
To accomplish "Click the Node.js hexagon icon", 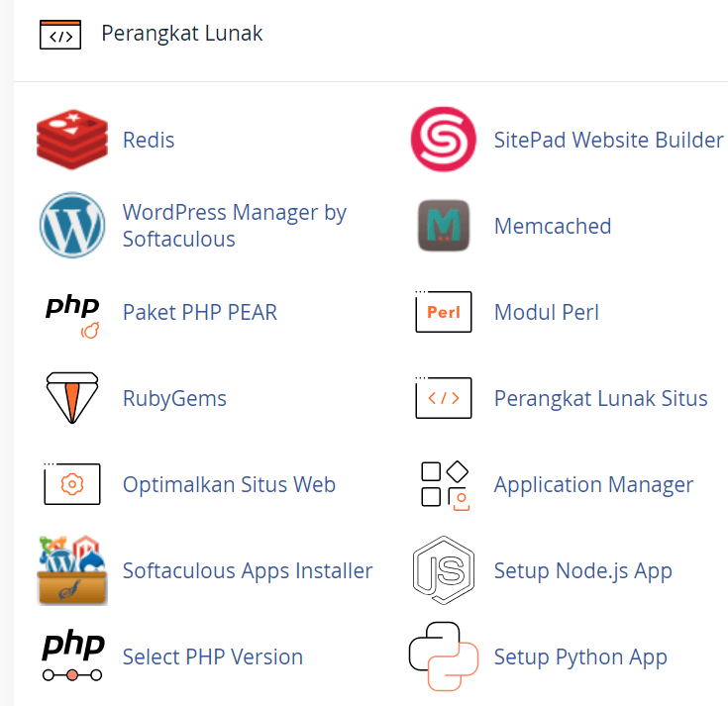I will click(444, 570).
